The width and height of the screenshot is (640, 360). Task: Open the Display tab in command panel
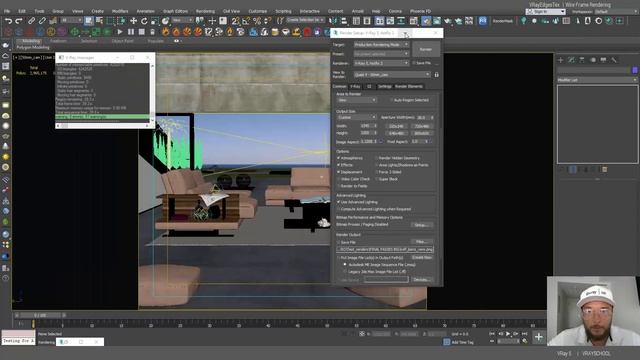point(603,60)
